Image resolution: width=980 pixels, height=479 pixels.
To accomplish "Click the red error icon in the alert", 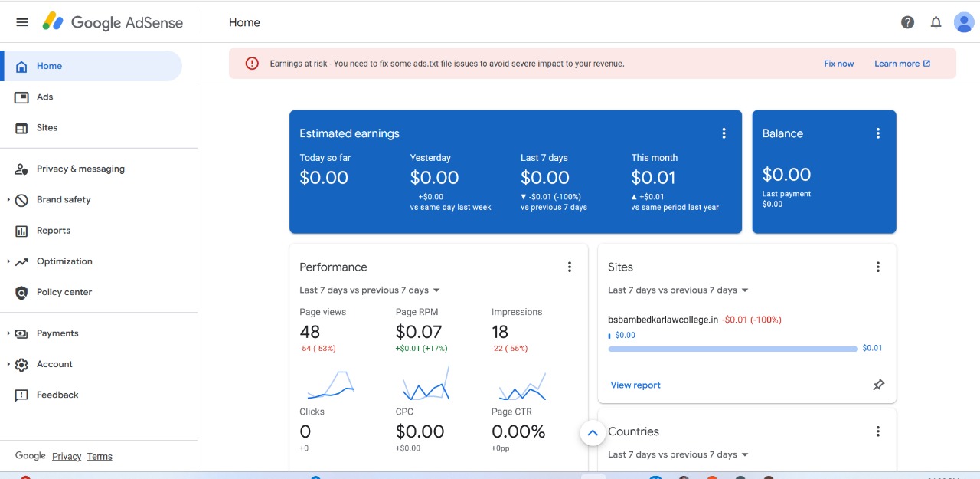I will (x=252, y=64).
